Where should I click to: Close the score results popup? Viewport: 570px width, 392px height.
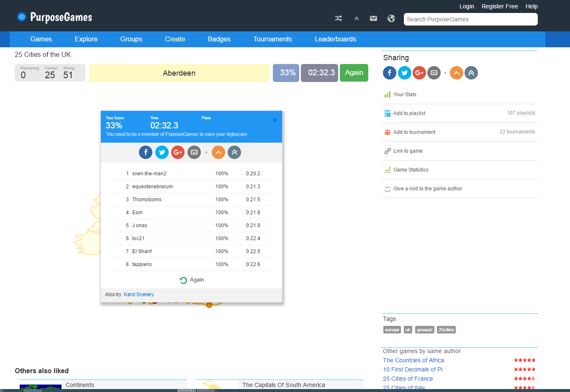[275, 120]
